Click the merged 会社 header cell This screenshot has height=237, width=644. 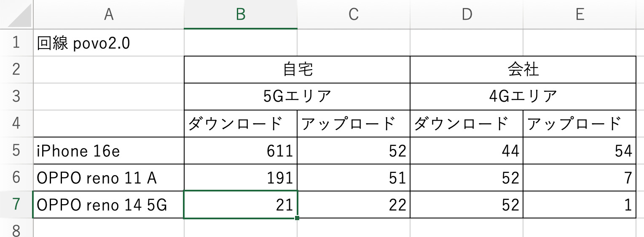coord(523,70)
